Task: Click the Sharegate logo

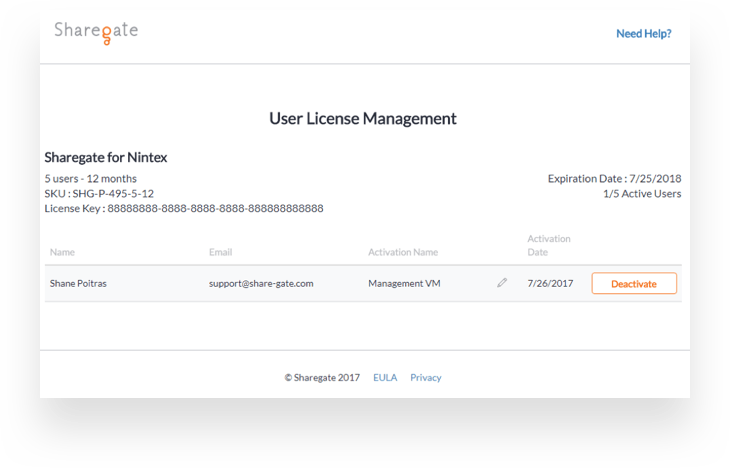Action: tap(96, 32)
